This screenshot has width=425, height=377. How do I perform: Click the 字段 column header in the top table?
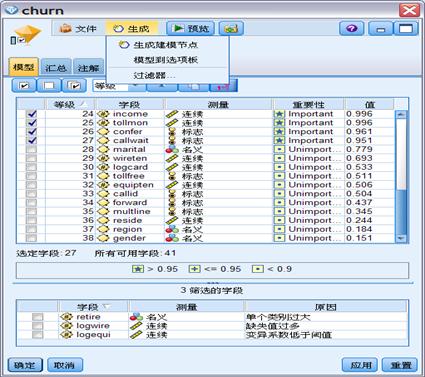(129, 105)
